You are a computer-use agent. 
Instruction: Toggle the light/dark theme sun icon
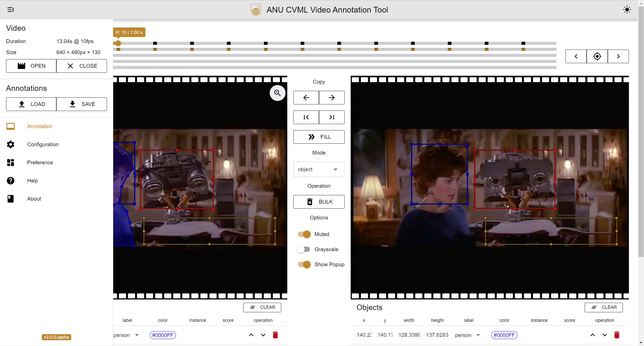[627, 10]
